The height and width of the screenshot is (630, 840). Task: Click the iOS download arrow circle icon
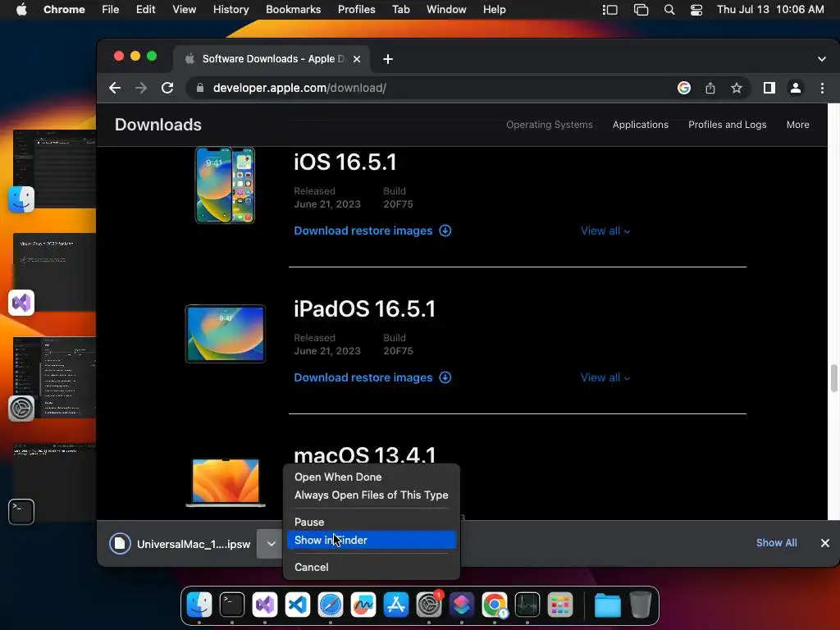tap(445, 231)
